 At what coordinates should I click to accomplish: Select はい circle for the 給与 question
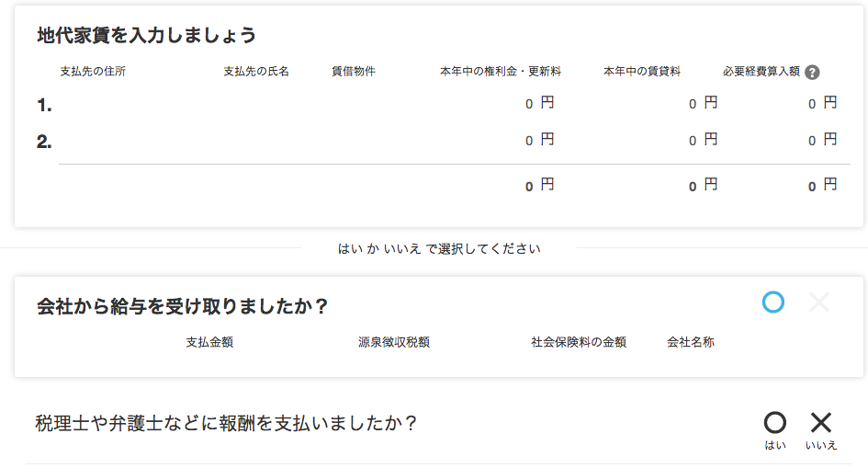pos(773,302)
